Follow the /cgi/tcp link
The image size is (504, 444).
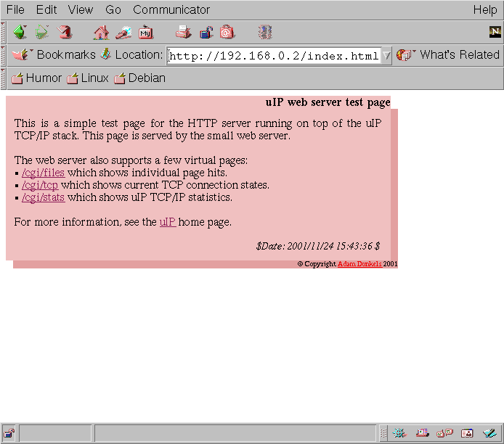point(40,185)
